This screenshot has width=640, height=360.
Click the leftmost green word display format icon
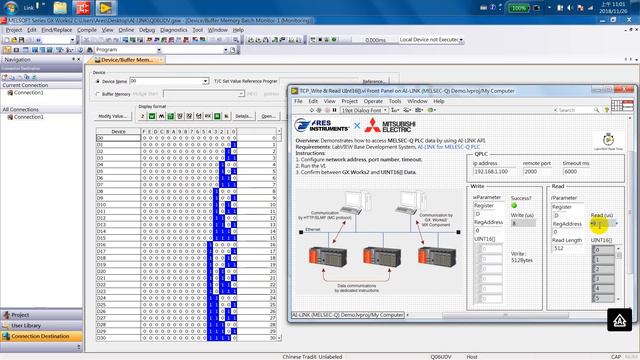coord(152,116)
